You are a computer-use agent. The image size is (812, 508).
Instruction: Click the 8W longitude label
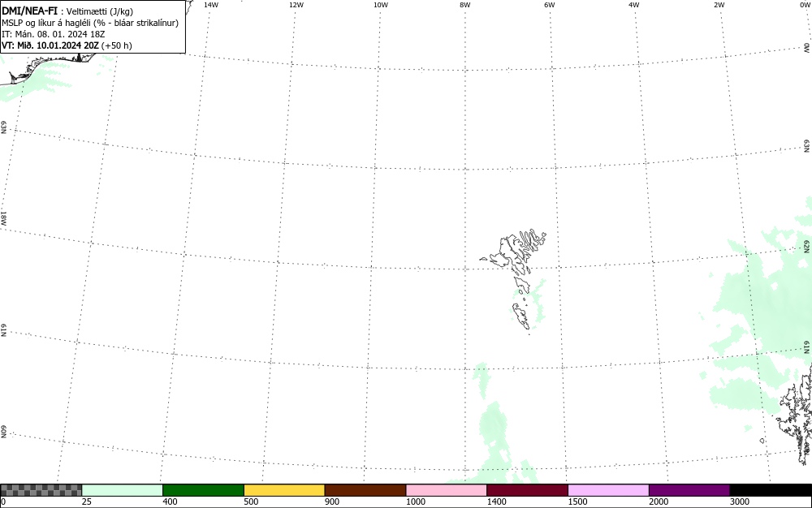465,5
